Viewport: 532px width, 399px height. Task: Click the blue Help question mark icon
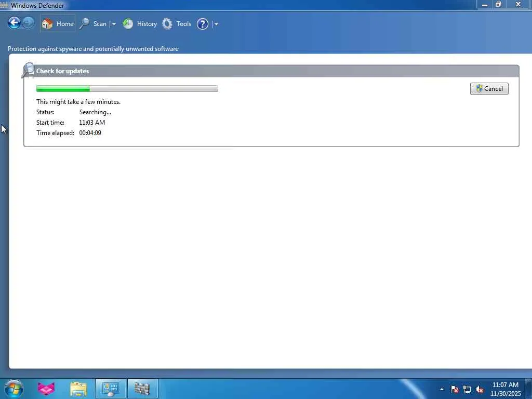point(203,24)
